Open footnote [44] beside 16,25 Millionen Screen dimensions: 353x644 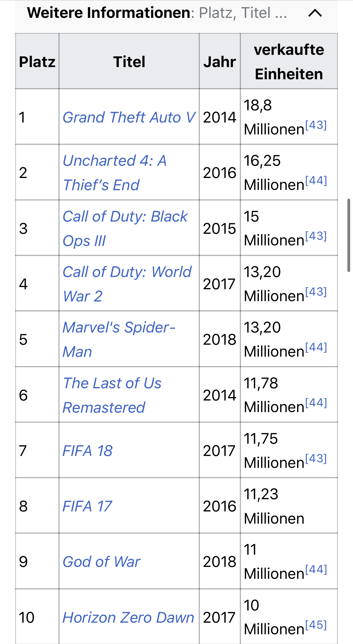pos(316,181)
